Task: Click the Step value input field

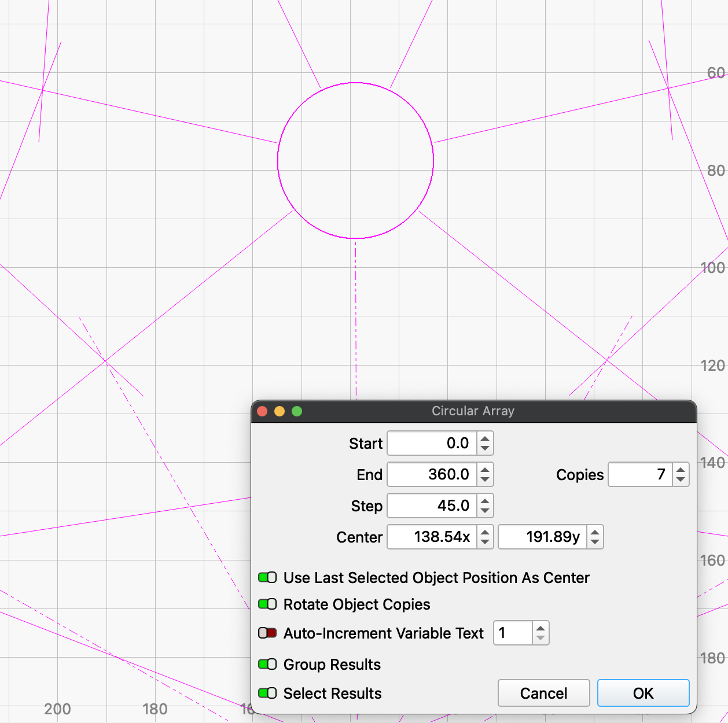Action: pyautogui.click(x=432, y=506)
